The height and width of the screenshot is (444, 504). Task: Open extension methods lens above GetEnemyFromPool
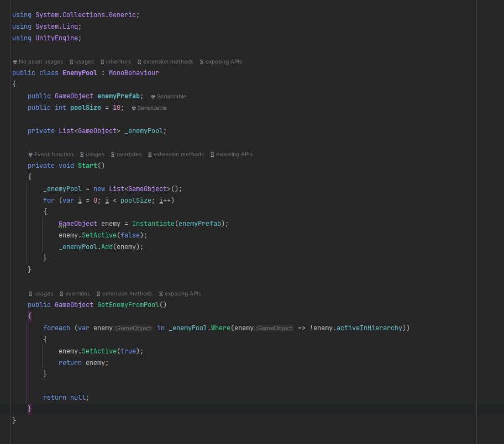tap(125, 294)
